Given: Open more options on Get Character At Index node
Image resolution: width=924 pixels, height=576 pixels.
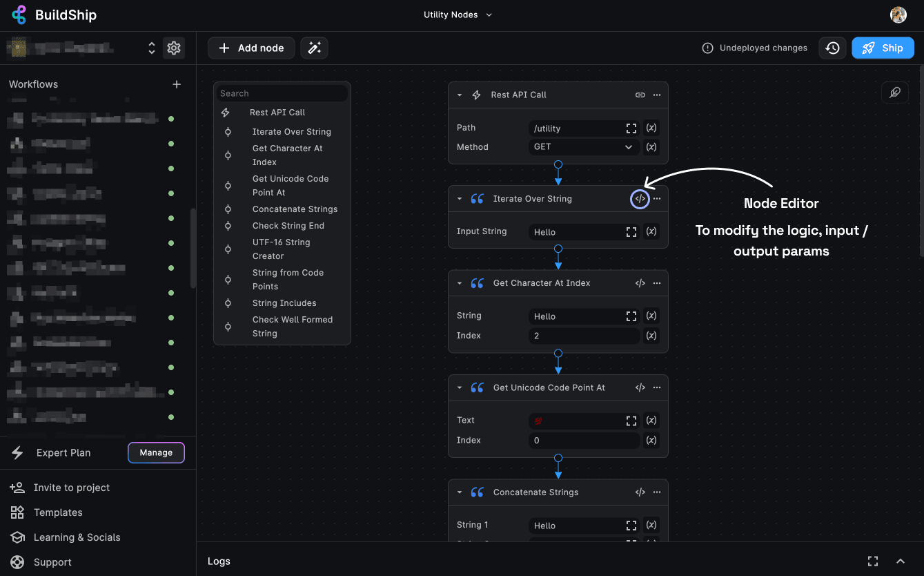Looking at the screenshot, I should [656, 282].
